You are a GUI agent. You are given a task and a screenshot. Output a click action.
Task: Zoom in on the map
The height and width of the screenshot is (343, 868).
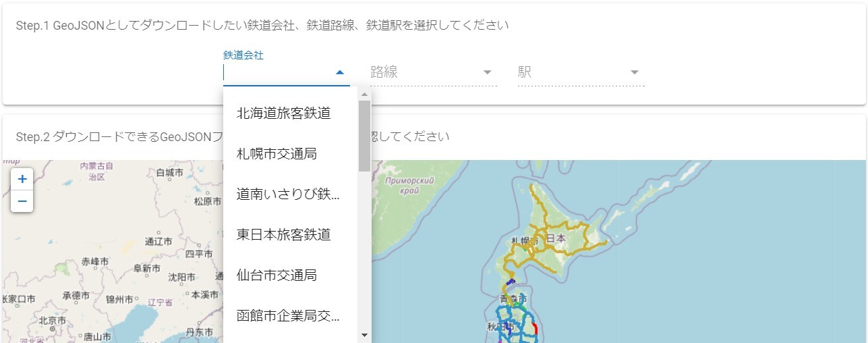click(22, 179)
